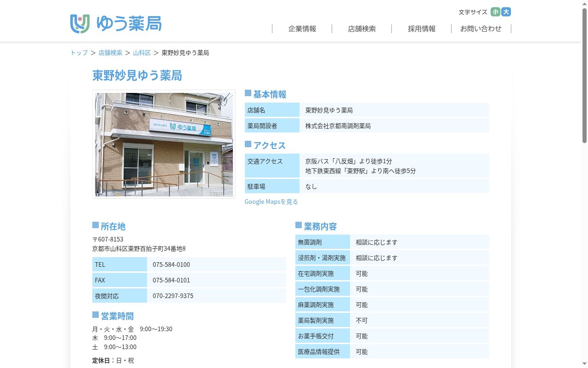This screenshot has width=588, height=368.
Task: Open the Google Mapsを見る link
Action: (x=271, y=201)
